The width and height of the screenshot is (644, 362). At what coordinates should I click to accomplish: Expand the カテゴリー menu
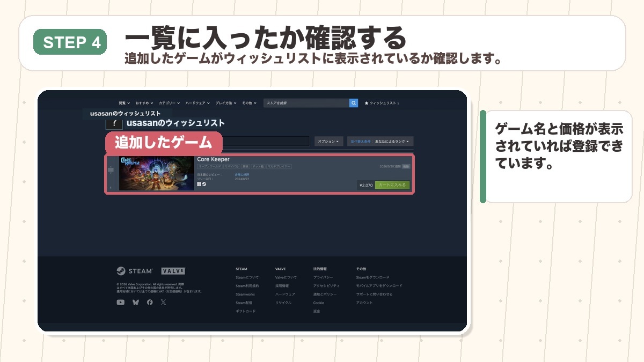pos(169,103)
